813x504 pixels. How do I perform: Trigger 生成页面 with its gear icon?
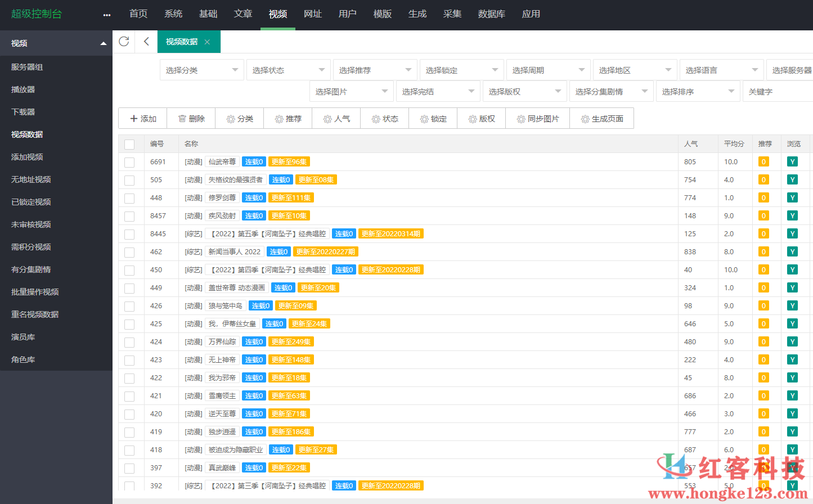pyautogui.click(x=601, y=118)
